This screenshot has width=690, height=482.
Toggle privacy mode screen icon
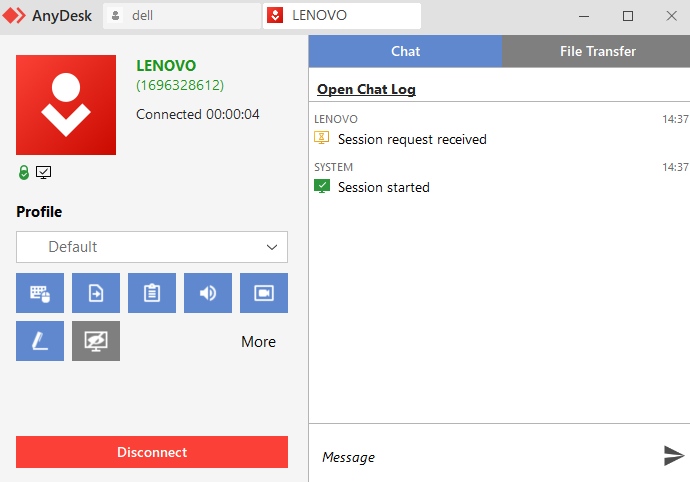tap(96, 341)
